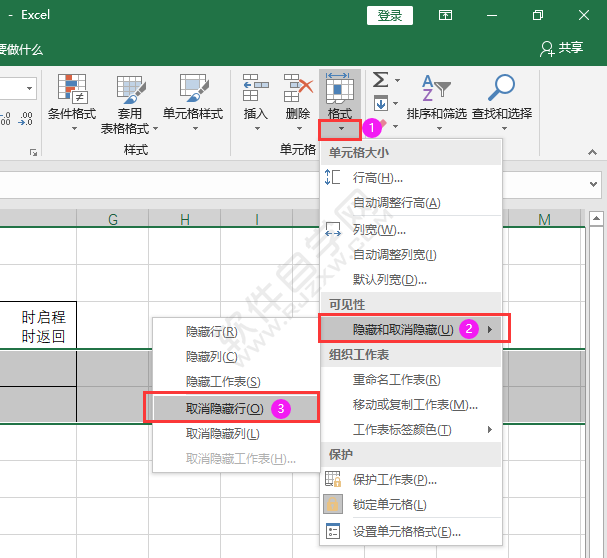The width and height of the screenshot is (607, 558).
Task: Open Cell Styles (单元格样式) icon
Action: 194,89
